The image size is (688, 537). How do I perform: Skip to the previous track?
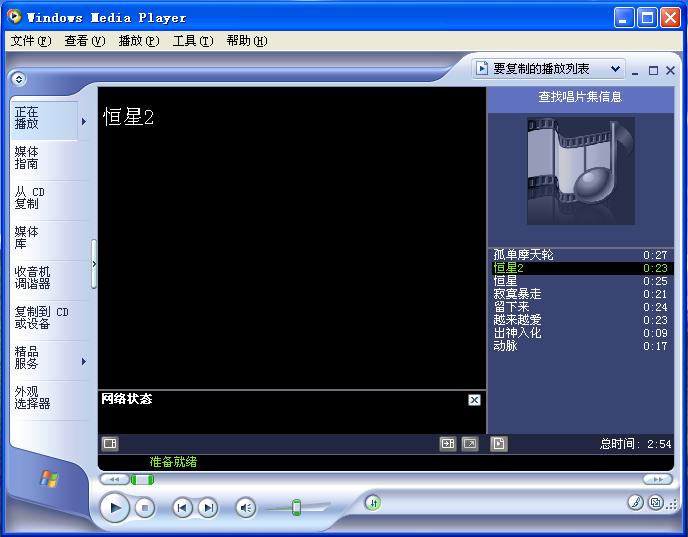[x=182, y=508]
